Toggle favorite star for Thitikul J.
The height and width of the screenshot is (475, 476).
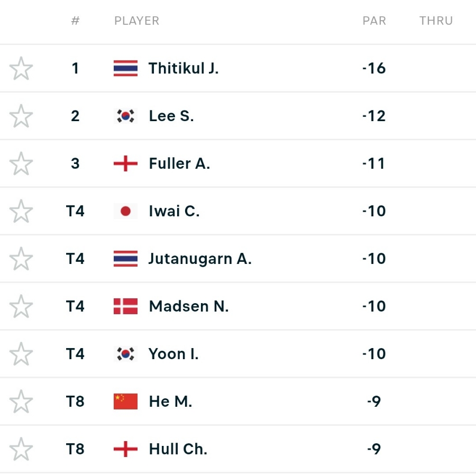click(x=21, y=68)
